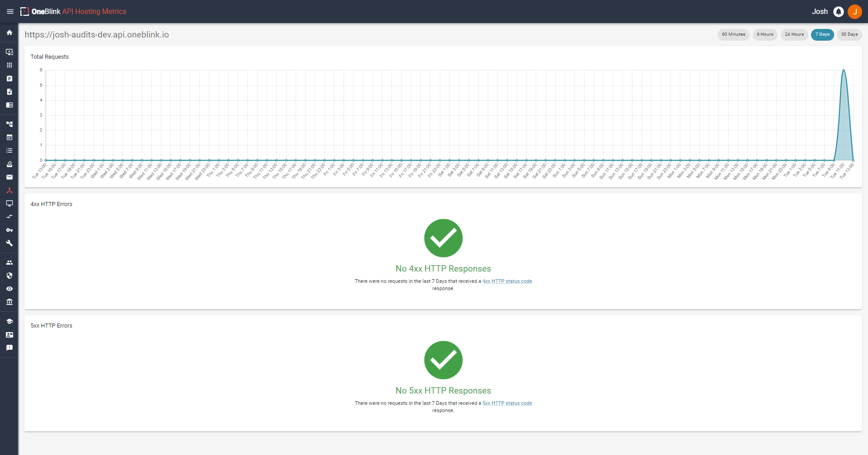Select the 24 Hours time range
The height and width of the screenshot is (455, 868).
point(794,34)
